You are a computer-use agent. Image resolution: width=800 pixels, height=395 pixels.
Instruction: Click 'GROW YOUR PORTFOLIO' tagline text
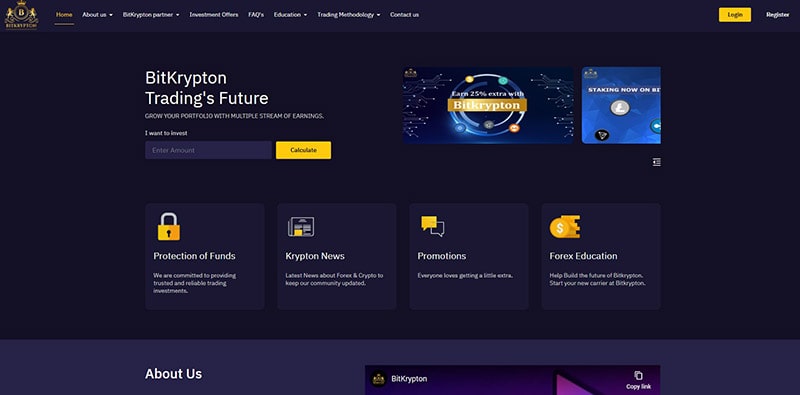tap(234, 116)
